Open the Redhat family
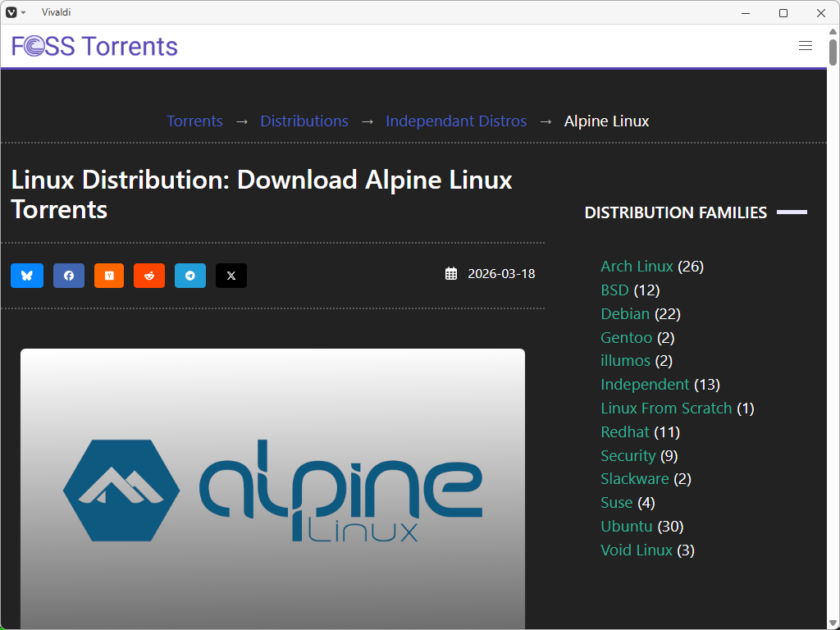 click(x=624, y=431)
